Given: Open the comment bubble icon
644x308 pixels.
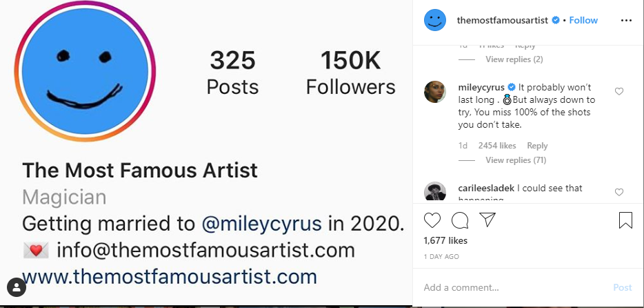Looking at the screenshot, I should tap(460, 220).
